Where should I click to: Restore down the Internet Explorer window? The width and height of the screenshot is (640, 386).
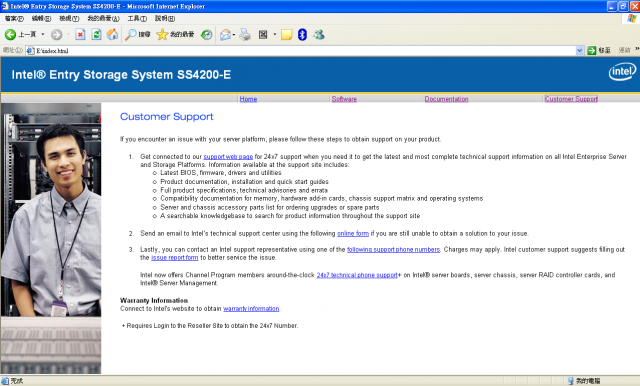point(623,6)
